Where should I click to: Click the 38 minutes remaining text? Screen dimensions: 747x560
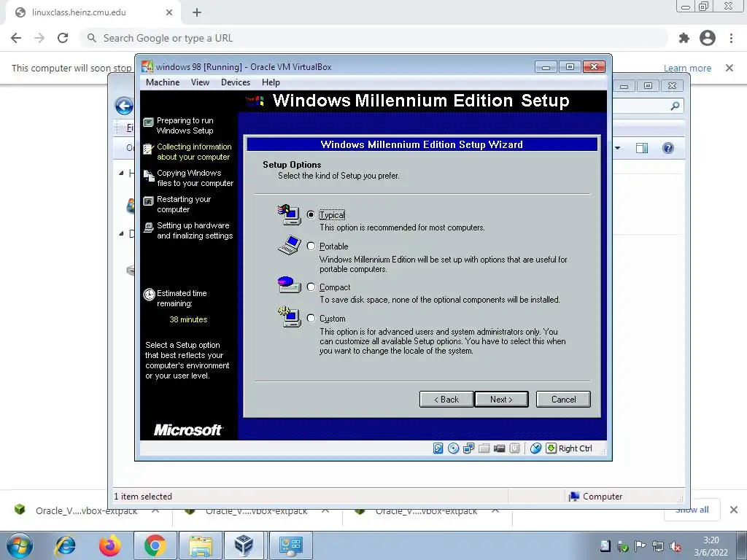pyautogui.click(x=188, y=319)
